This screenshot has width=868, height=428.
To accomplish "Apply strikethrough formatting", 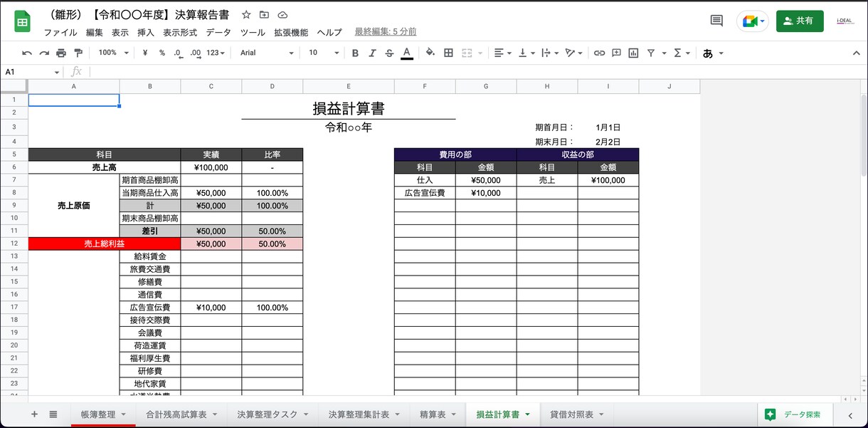I will pyautogui.click(x=389, y=53).
